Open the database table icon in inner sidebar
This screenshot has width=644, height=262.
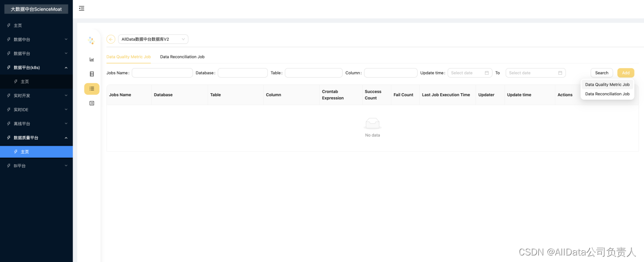point(92,74)
